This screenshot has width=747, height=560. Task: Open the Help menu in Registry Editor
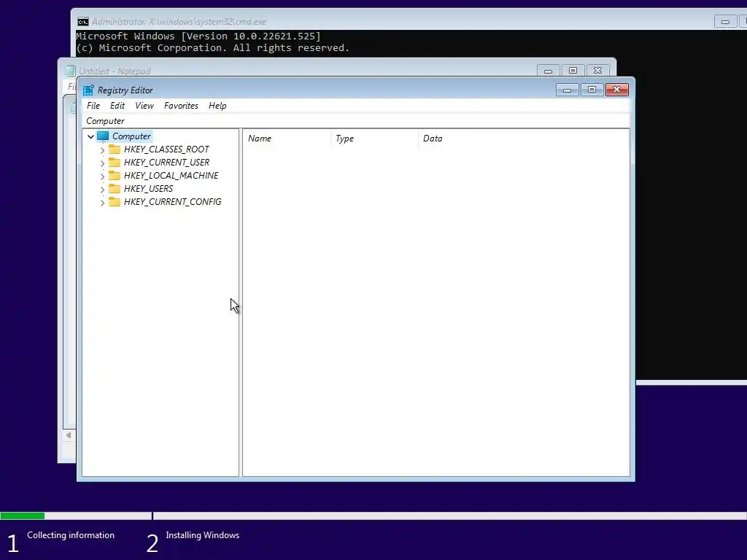(x=217, y=106)
